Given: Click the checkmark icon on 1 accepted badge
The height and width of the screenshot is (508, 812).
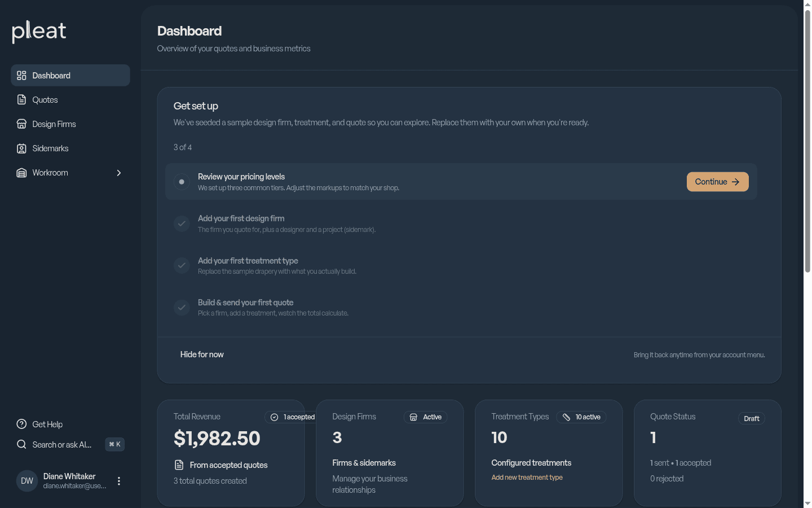Looking at the screenshot, I should (x=275, y=417).
